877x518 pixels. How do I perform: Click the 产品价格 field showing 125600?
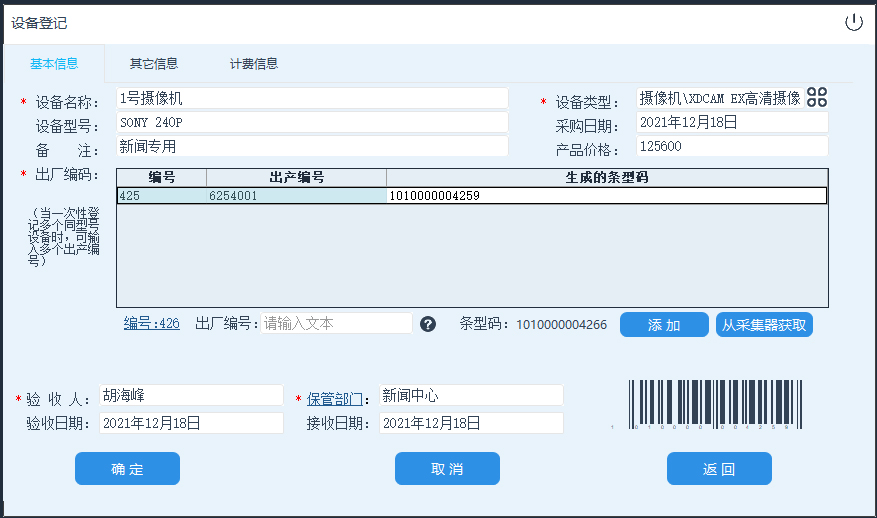tap(732, 146)
